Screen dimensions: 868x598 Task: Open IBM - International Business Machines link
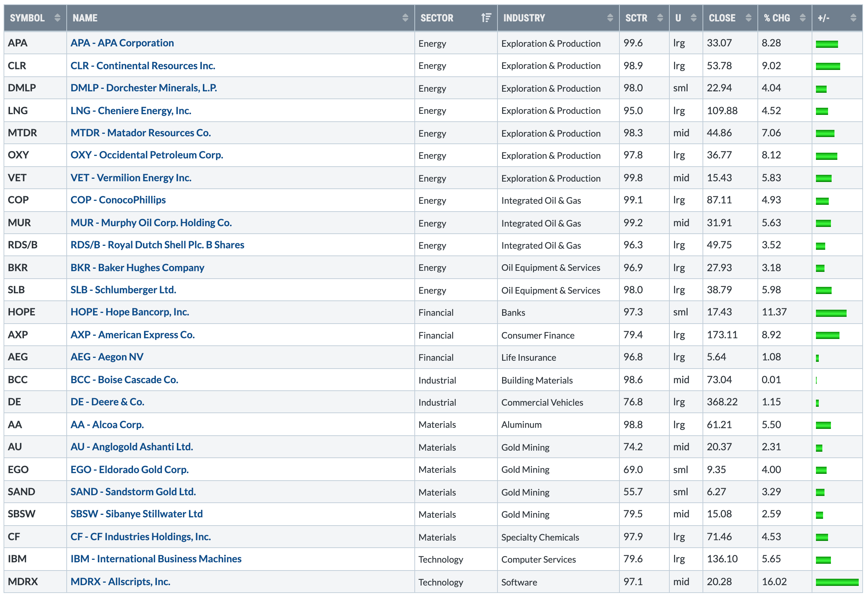tap(156, 559)
